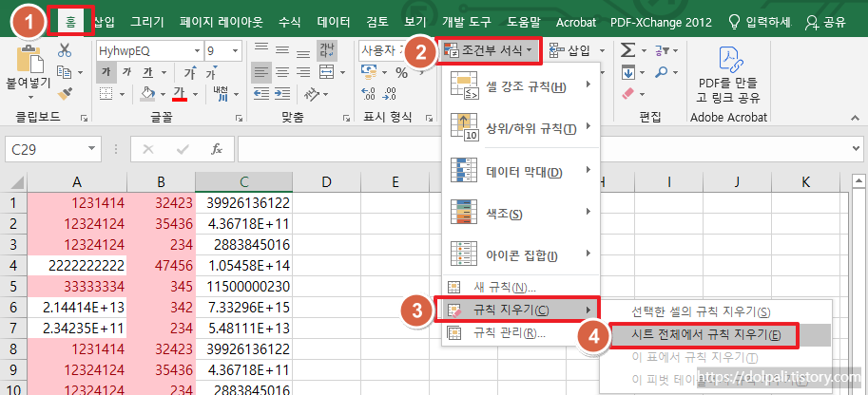The width and height of the screenshot is (868, 395).
Task: Toggle wrap text (가나다) button
Action: [327, 51]
